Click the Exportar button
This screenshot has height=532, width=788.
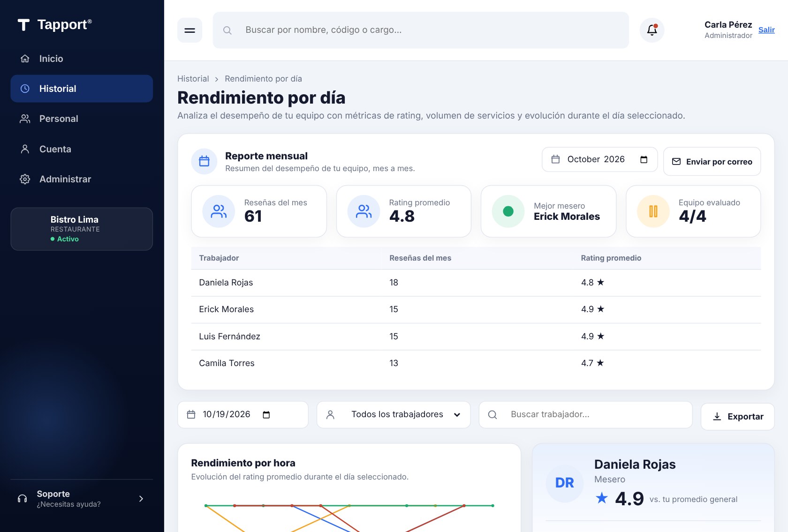pos(737,417)
